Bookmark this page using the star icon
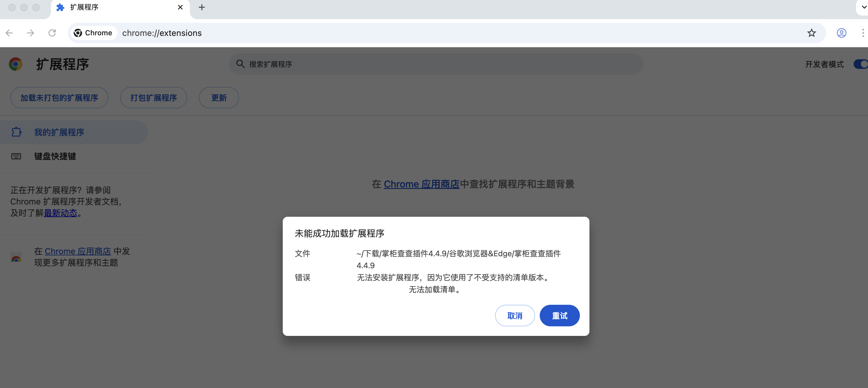Screen dimensions: 868x388 [x=812, y=33]
